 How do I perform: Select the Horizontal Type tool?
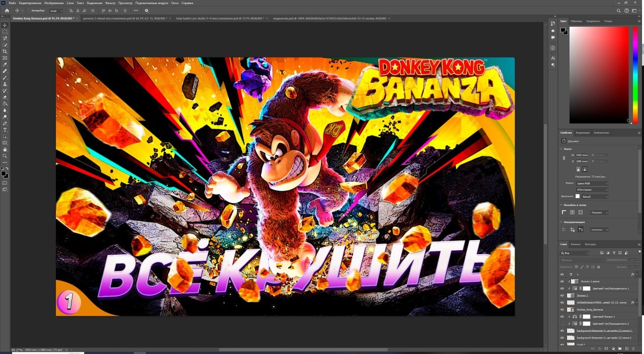point(5,129)
